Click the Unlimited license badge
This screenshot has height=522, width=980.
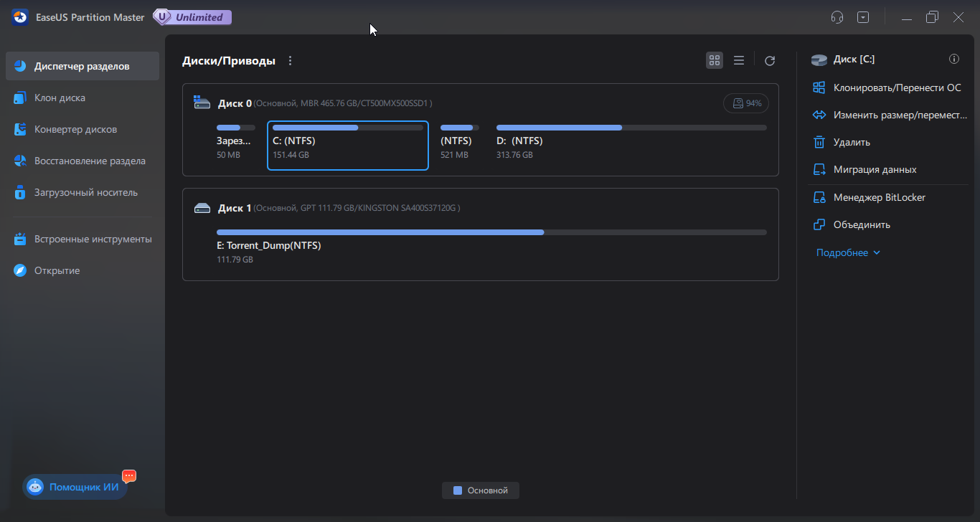pyautogui.click(x=192, y=17)
